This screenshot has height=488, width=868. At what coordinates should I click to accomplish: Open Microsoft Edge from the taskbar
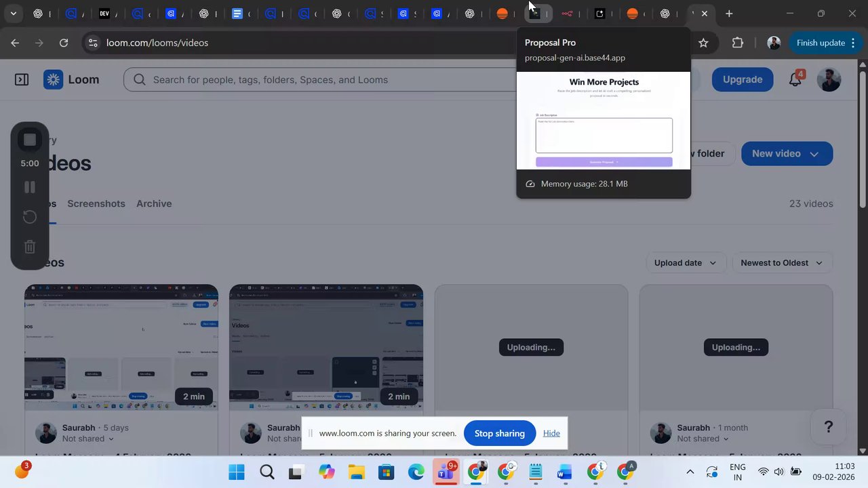416,472
